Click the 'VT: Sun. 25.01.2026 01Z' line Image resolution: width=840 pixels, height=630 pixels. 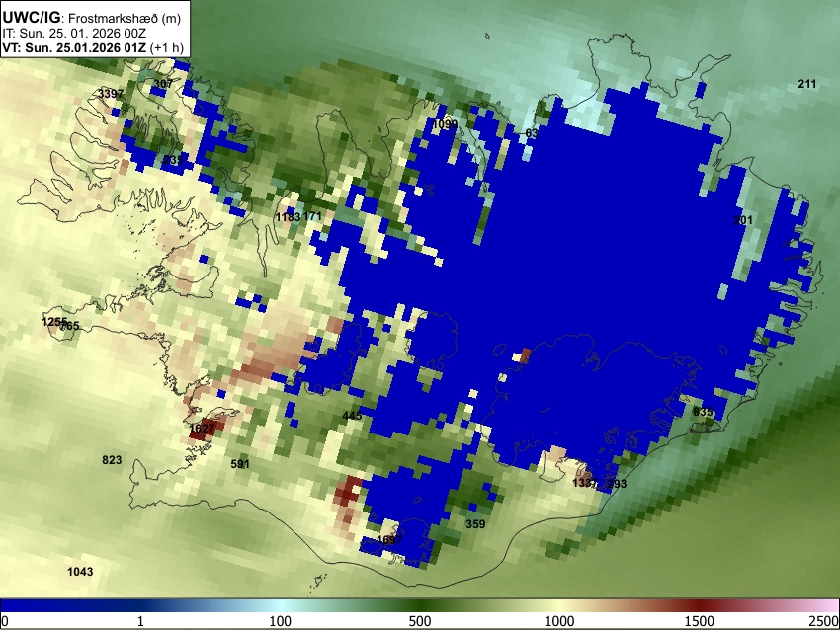(74, 47)
